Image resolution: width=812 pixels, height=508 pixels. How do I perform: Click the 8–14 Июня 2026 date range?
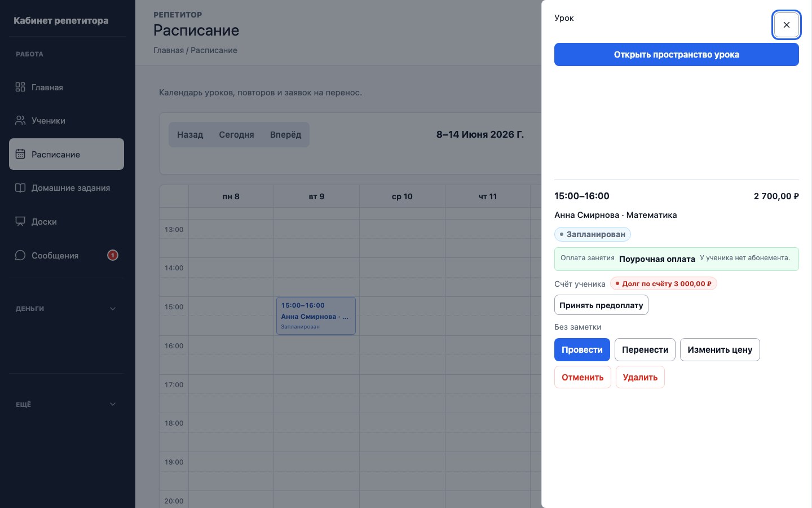[480, 134]
